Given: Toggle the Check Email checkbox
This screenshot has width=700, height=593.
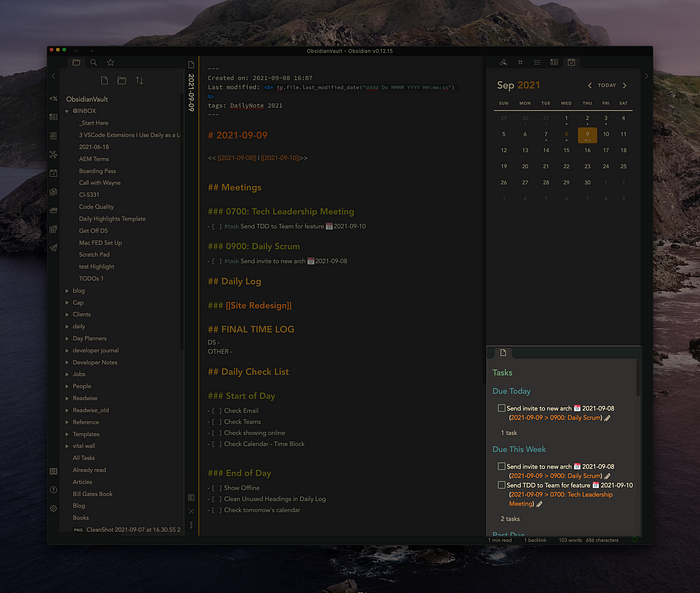Looking at the screenshot, I should (217, 411).
